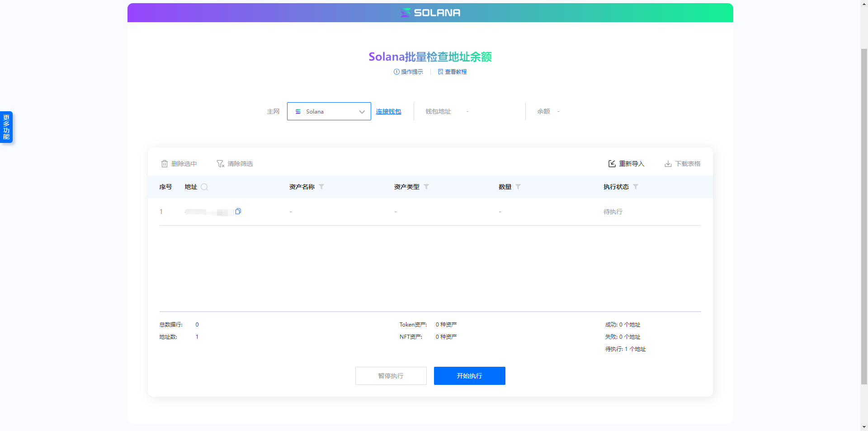Click the NFT资产 count label
Image resolution: width=868 pixels, height=431 pixels.
[411, 337]
